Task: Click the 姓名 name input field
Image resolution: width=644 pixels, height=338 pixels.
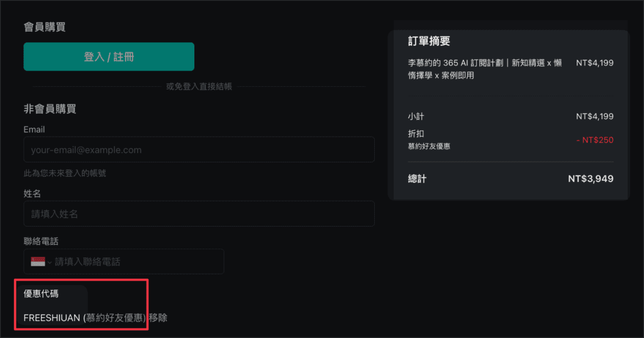Action: point(199,214)
